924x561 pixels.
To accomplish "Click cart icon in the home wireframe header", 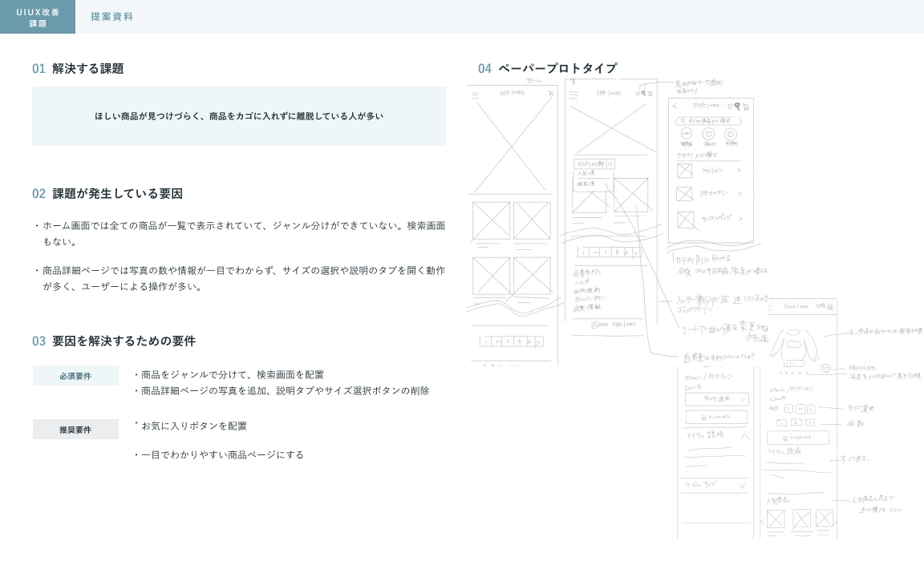I will click(x=550, y=94).
